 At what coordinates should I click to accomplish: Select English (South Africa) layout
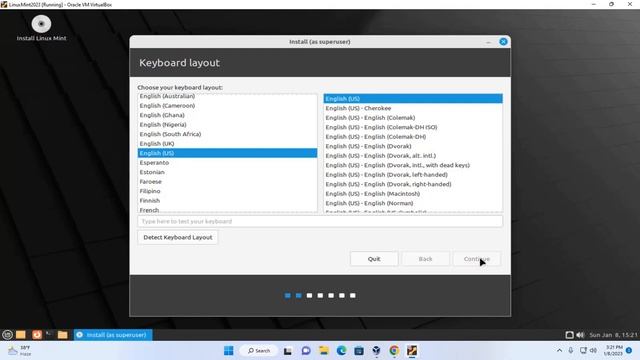pos(227,134)
